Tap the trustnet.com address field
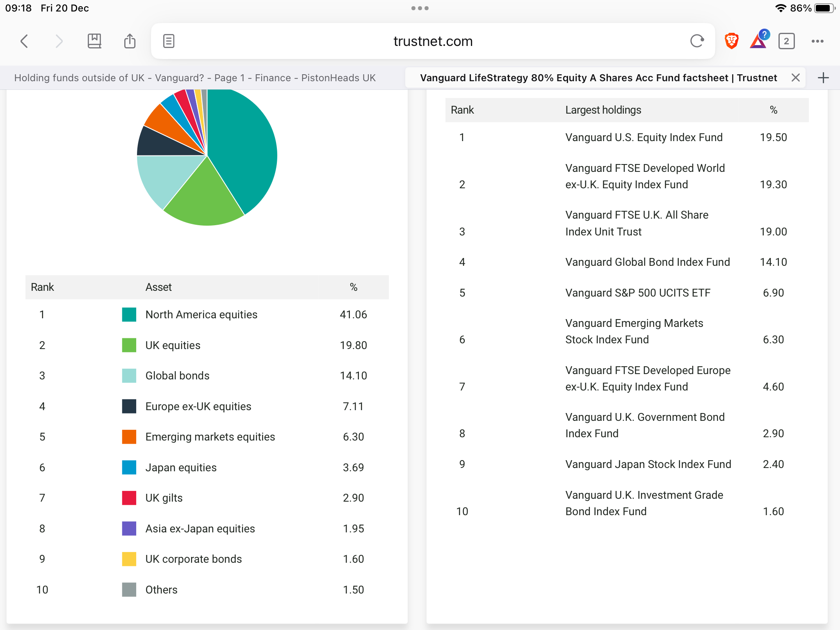This screenshot has height=630, width=840. [433, 41]
